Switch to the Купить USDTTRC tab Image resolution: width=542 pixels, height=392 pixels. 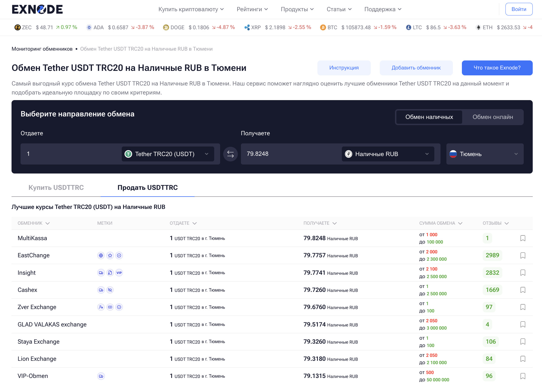(56, 188)
